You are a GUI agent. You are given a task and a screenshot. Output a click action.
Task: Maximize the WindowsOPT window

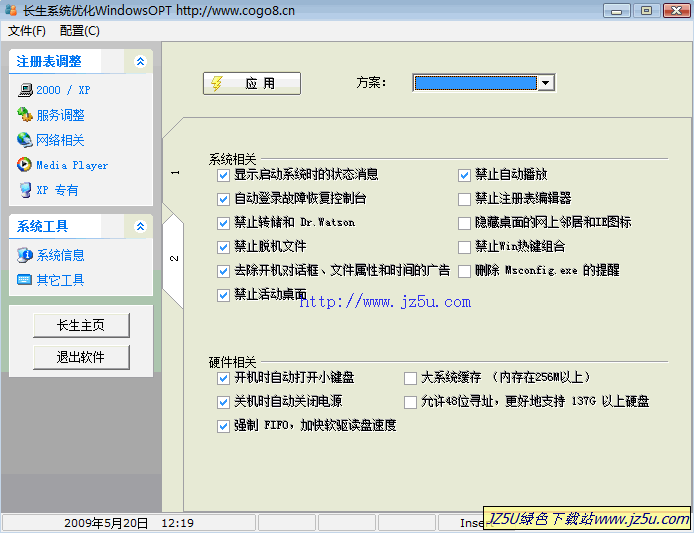[x=646, y=10]
